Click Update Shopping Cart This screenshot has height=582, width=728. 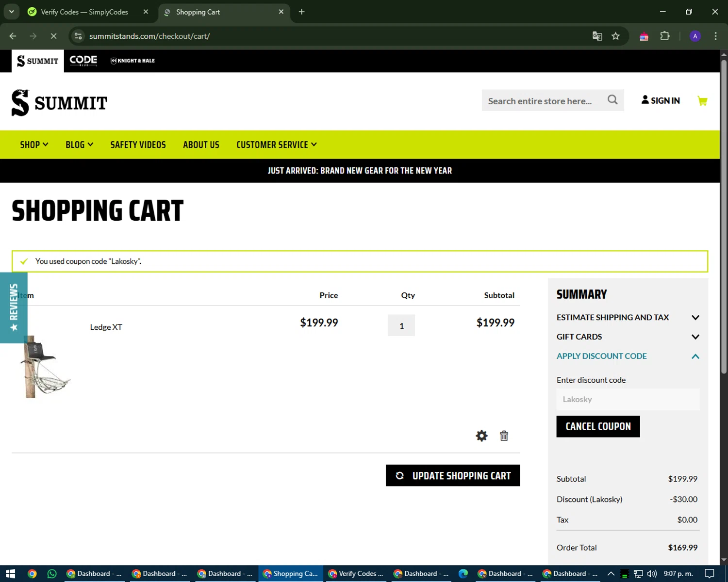pyautogui.click(x=453, y=475)
